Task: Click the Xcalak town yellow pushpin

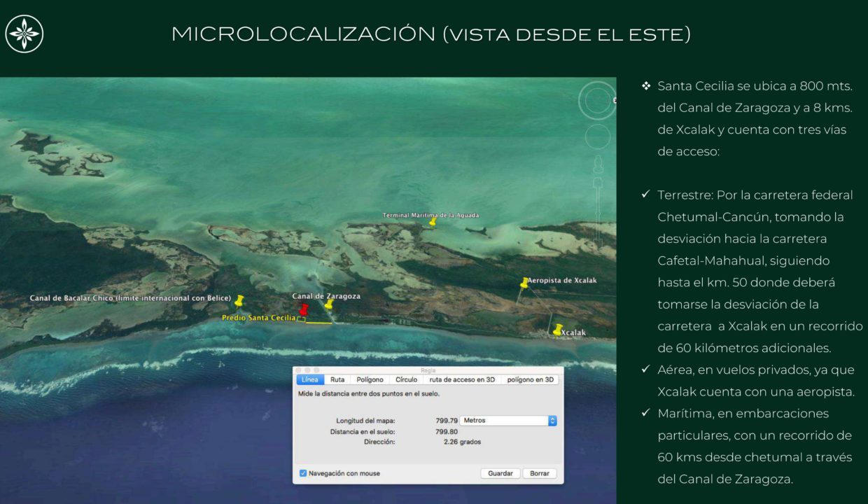Action: click(557, 329)
